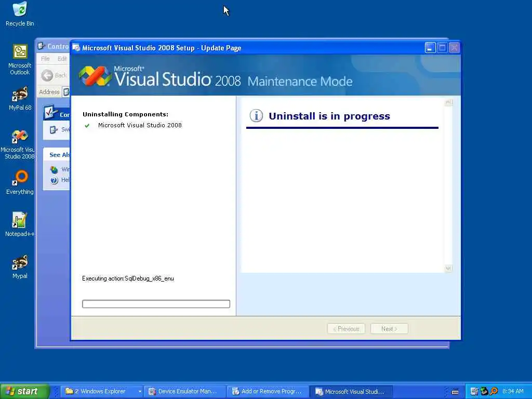Click the disabled Previous button

pos(346,329)
